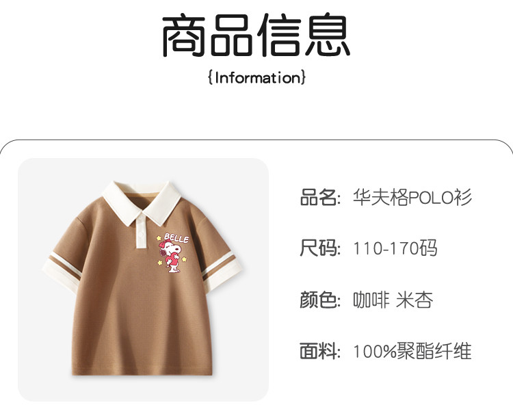Click the 品名 label
This screenshot has width=513, height=420.
point(319,197)
